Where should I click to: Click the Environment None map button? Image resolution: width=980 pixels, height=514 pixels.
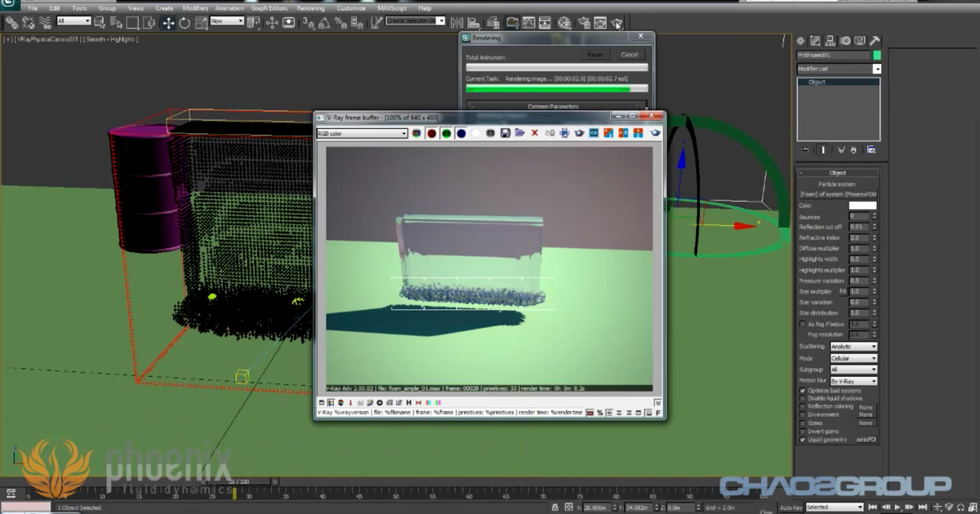[x=866, y=414]
